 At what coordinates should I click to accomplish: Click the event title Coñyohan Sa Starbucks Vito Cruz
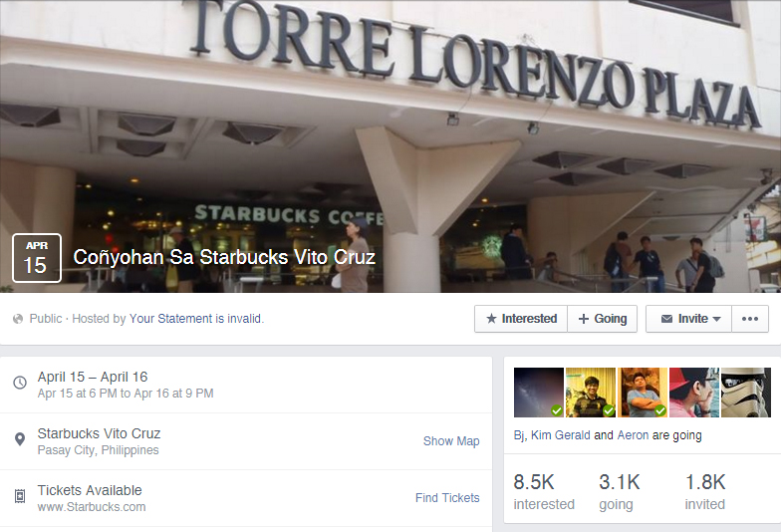(x=224, y=257)
